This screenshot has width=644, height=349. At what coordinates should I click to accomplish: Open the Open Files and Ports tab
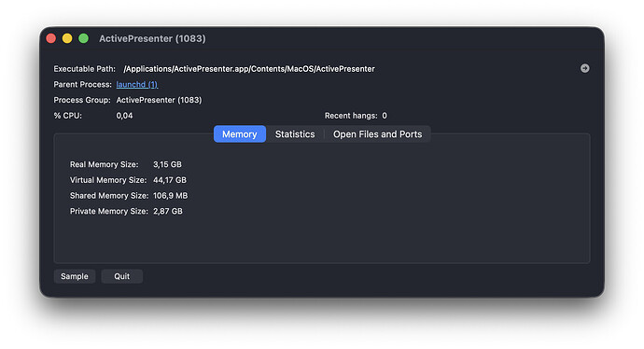[377, 134]
